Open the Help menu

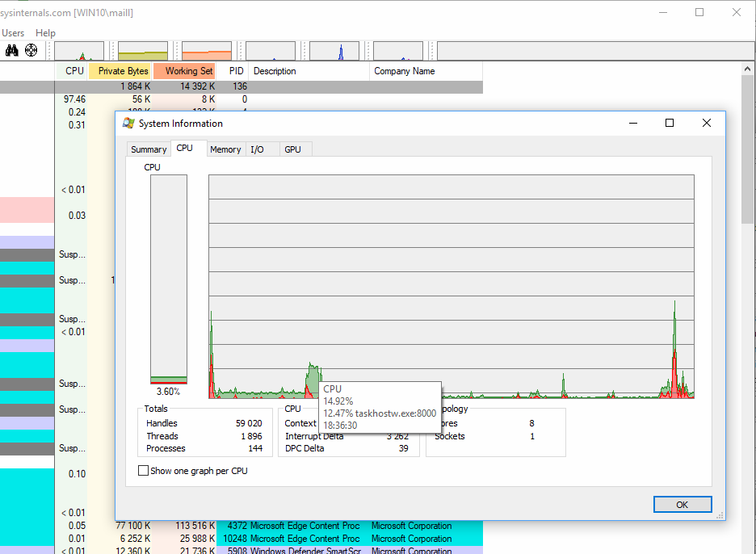point(46,33)
